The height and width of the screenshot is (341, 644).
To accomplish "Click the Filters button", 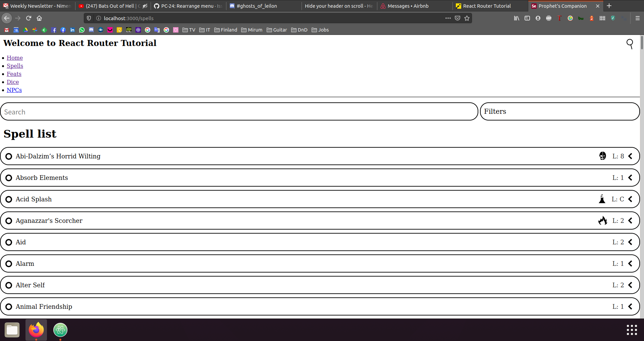I will (495, 111).
